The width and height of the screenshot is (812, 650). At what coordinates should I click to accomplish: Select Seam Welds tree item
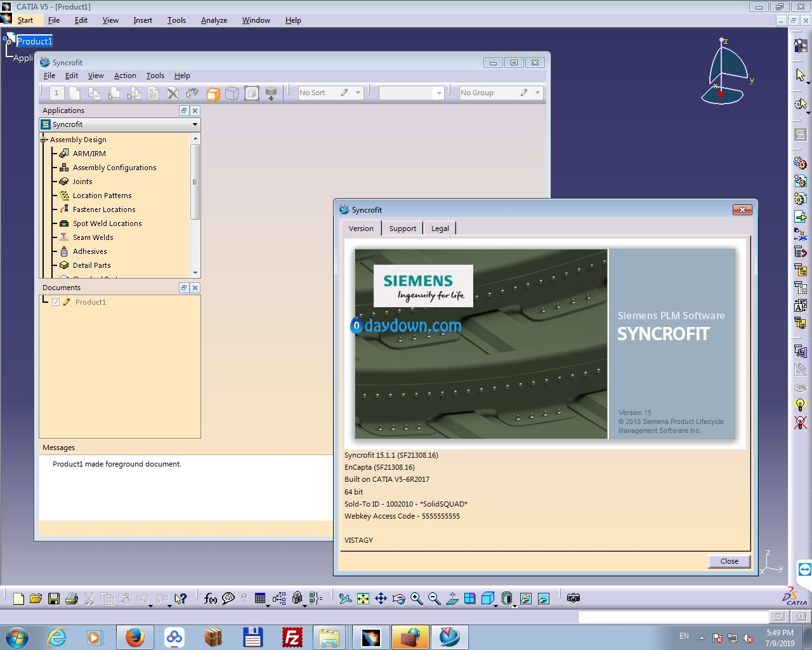tap(93, 237)
